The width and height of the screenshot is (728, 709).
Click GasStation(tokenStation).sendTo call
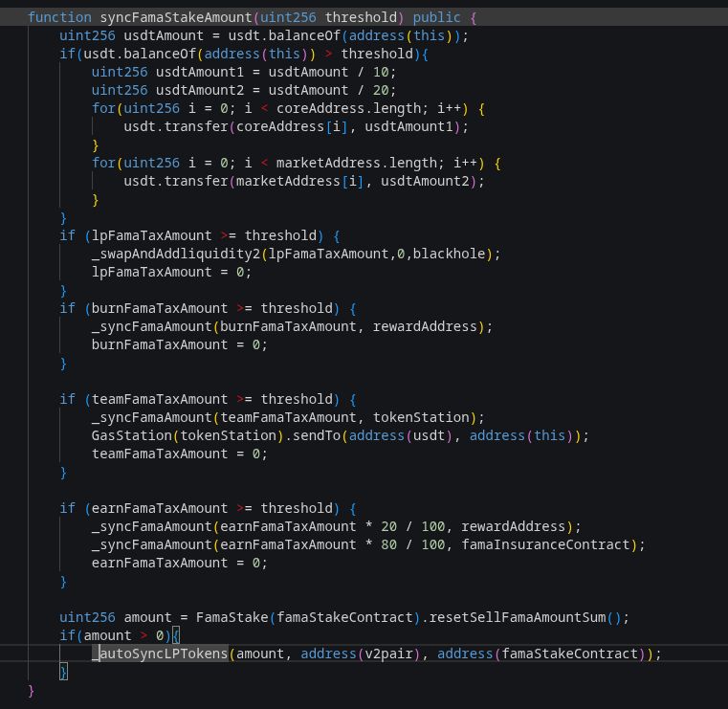click(x=341, y=435)
